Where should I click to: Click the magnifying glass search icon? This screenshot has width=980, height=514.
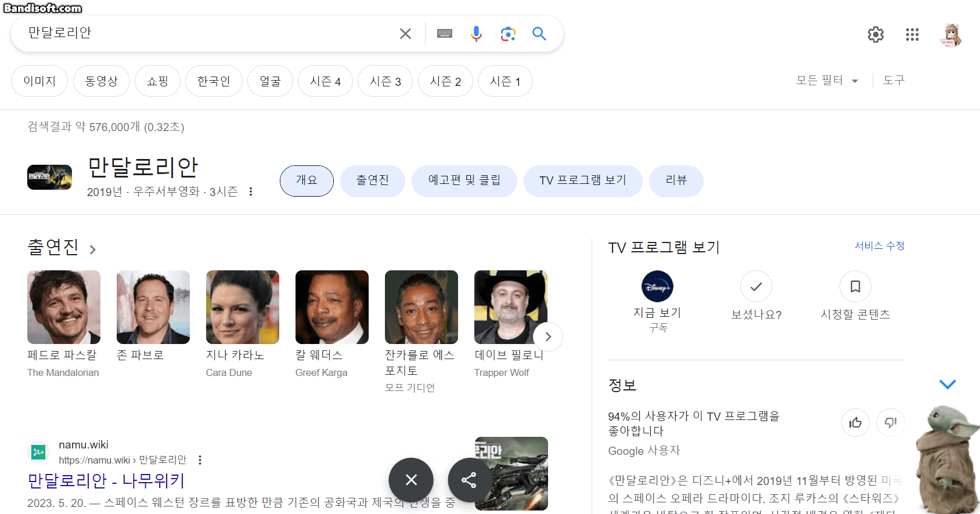[x=539, y=34]
